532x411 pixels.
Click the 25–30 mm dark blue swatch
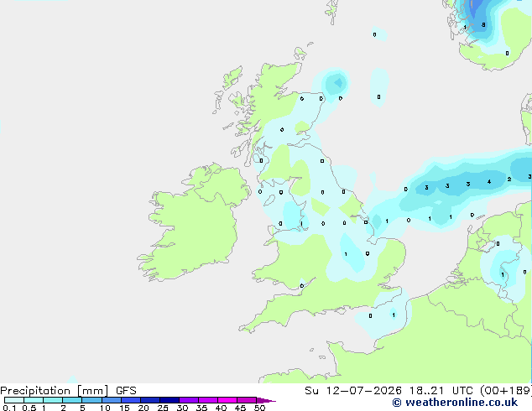[170, 400]
